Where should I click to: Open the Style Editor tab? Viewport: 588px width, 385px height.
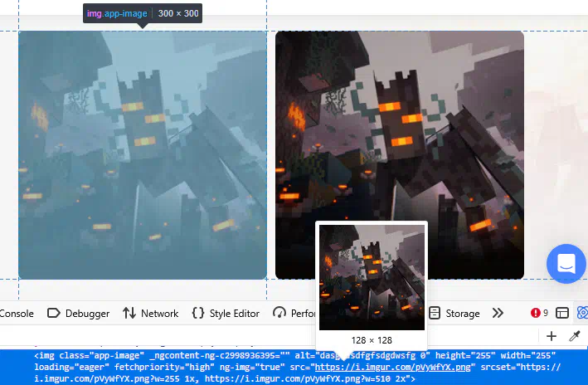226,314
